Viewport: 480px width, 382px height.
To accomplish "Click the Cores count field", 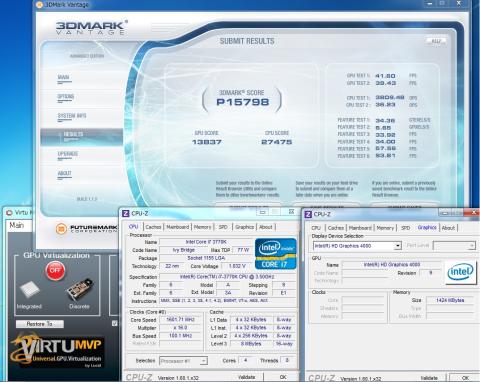I will [246, 360].
